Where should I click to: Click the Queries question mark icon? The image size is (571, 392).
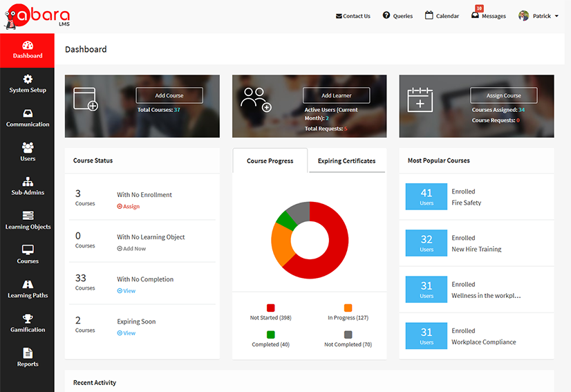[386, 15]
